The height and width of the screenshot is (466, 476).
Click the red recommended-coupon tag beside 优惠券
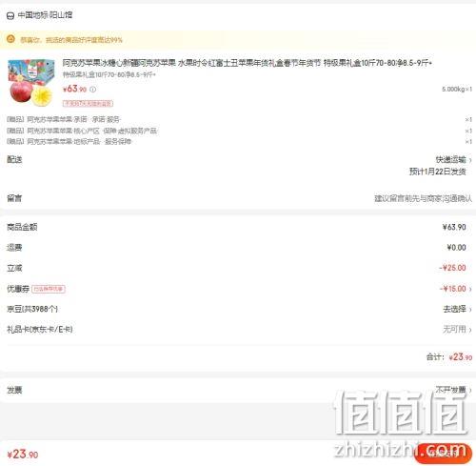click(x=49, y=289)
